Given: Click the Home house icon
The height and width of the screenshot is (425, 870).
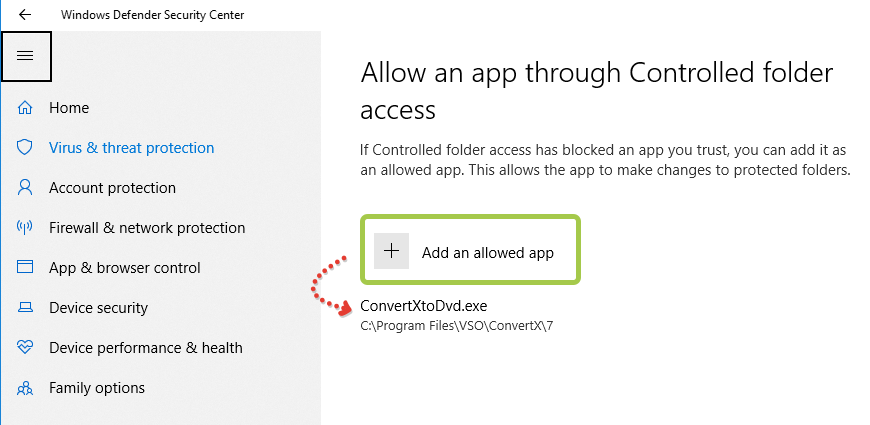Looking at the screenshot, I should pos(25,108).
